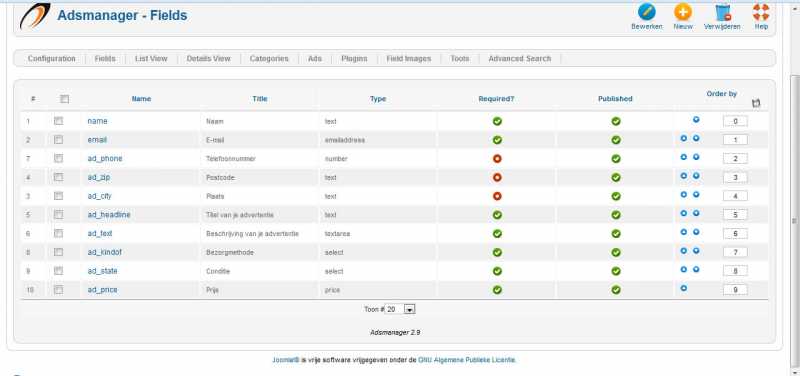
Task: Sort by the Required? column header
Action: point(496,99)
